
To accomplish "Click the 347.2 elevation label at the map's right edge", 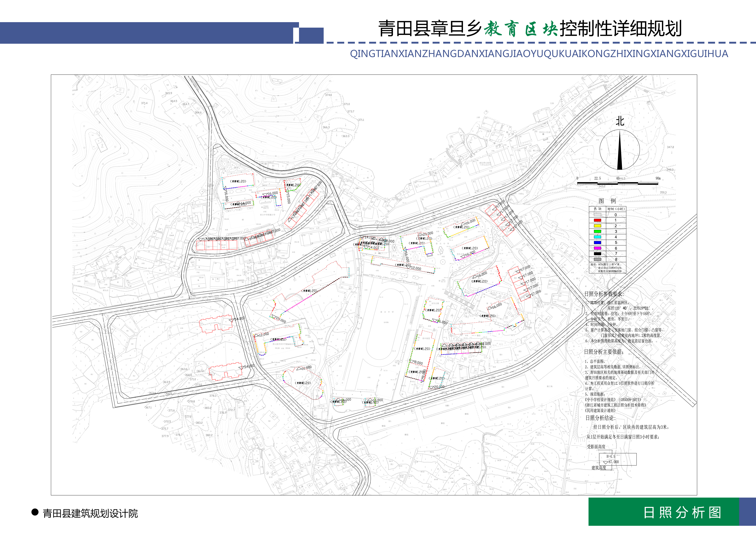I will [x=670, y=147].
